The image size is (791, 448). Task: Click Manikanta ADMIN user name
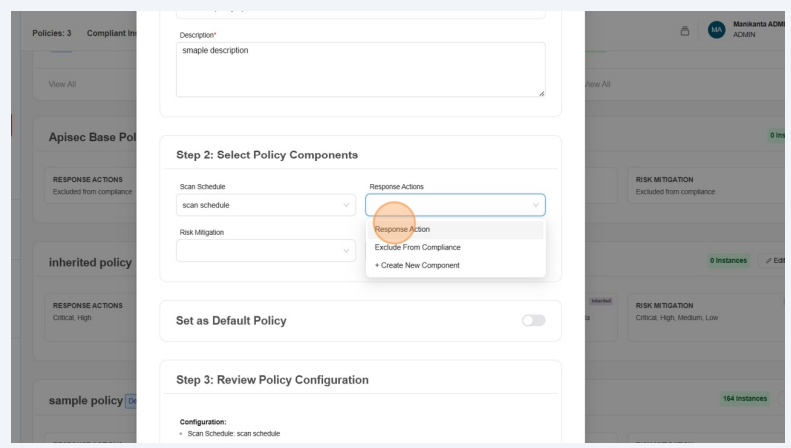(x=758, y=24)
